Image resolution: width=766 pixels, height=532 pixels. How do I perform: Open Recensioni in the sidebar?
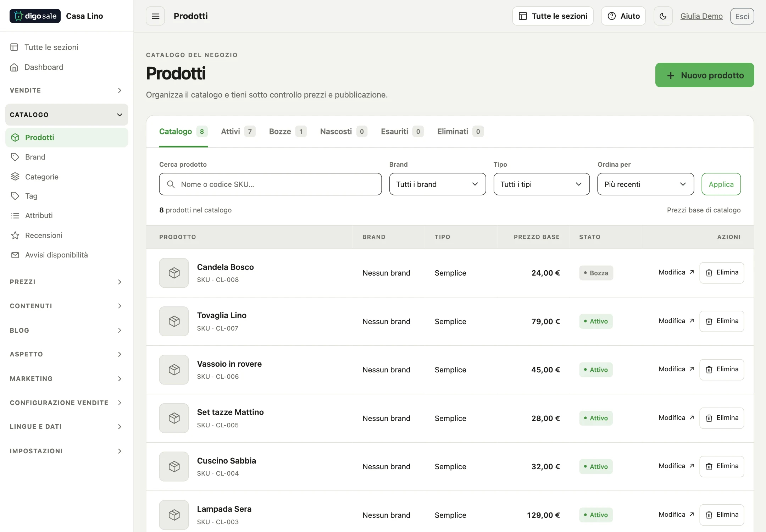click(67, 235)
